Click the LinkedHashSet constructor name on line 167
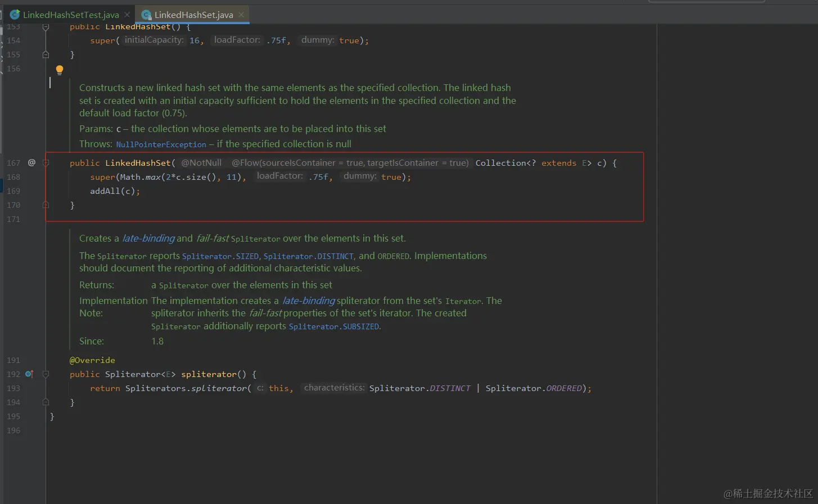818x504 pixels. 138,163
